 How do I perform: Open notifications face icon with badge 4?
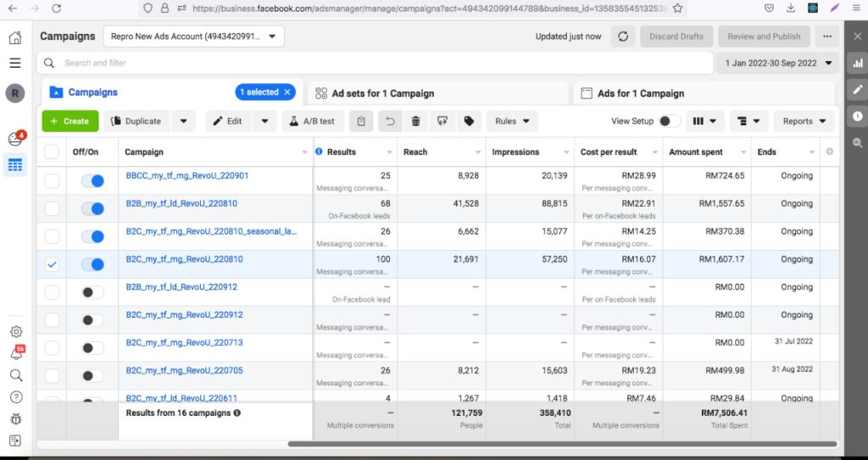[16, 138]
